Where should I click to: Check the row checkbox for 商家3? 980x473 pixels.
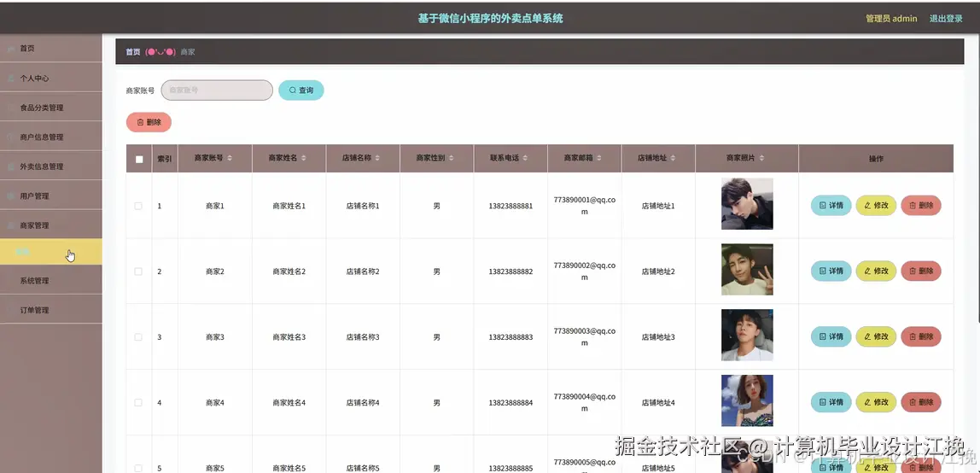tap(139, 336)
